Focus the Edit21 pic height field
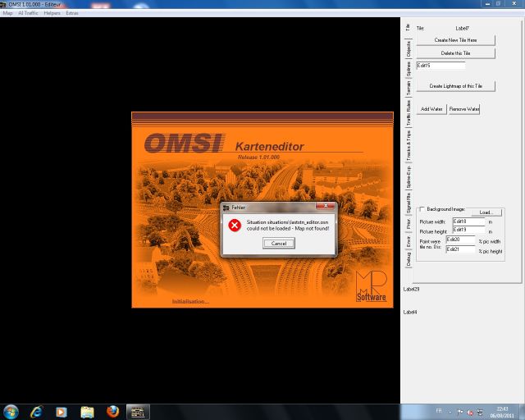The image size is (525, 420). coord(460,249)
